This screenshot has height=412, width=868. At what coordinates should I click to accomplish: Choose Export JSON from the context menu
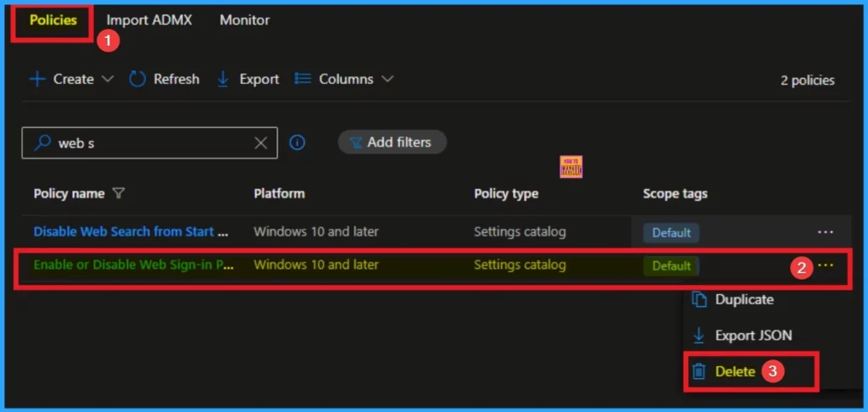[x=754, y=335]
